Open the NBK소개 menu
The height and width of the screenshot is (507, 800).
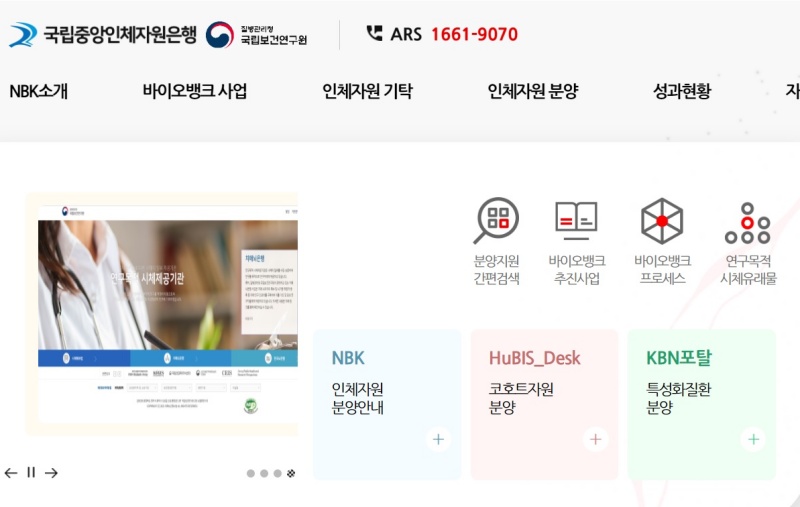point(38,92)
